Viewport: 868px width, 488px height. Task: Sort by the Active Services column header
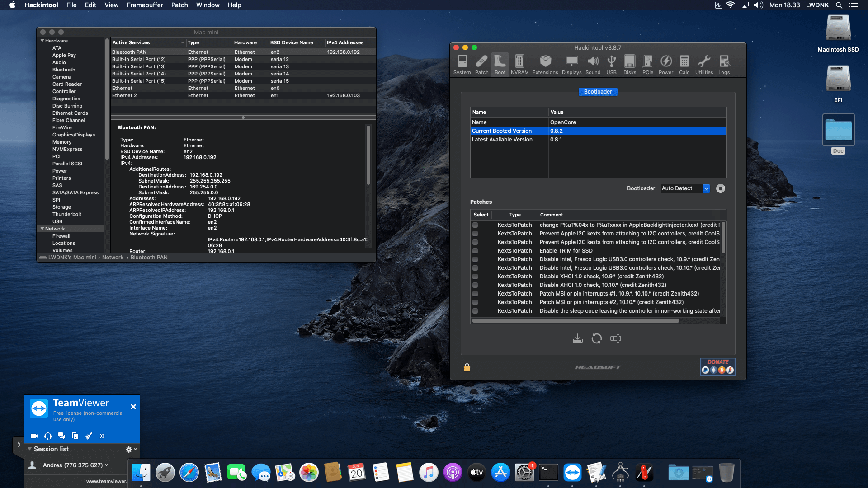tap(148, 42)
